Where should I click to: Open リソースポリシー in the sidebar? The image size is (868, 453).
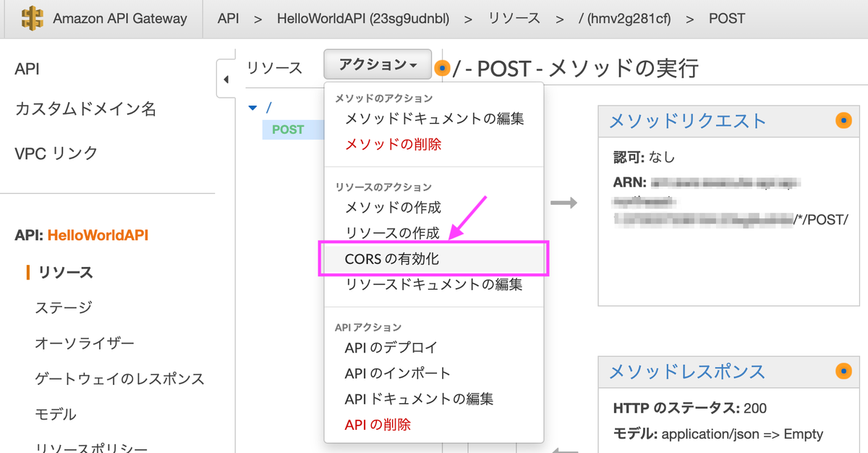click(91, 447)
